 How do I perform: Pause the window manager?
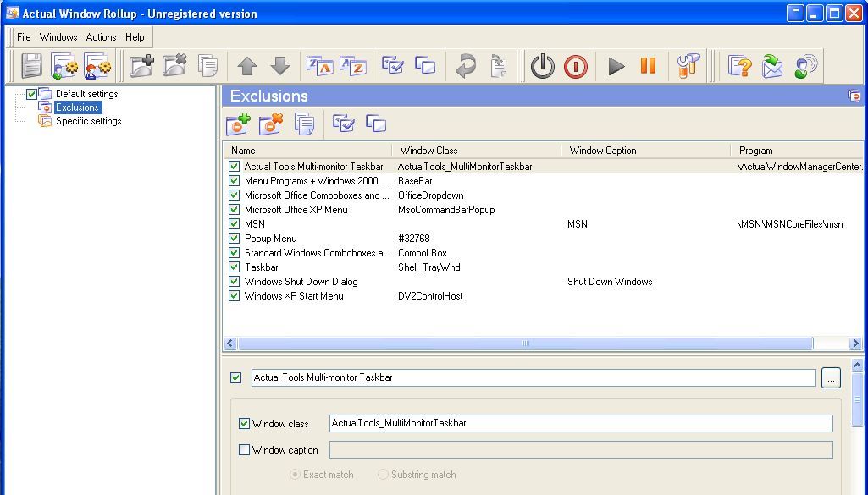click(x=647, y=65)
